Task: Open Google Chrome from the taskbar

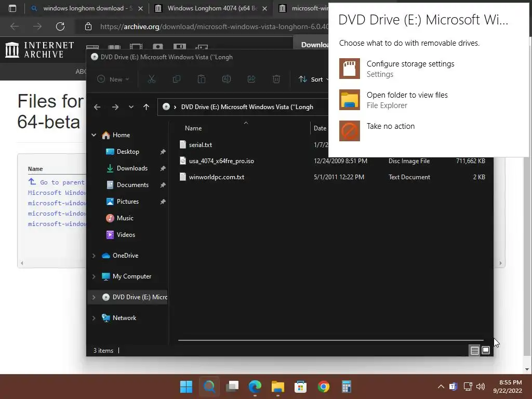Action: [x=324, y=387]
